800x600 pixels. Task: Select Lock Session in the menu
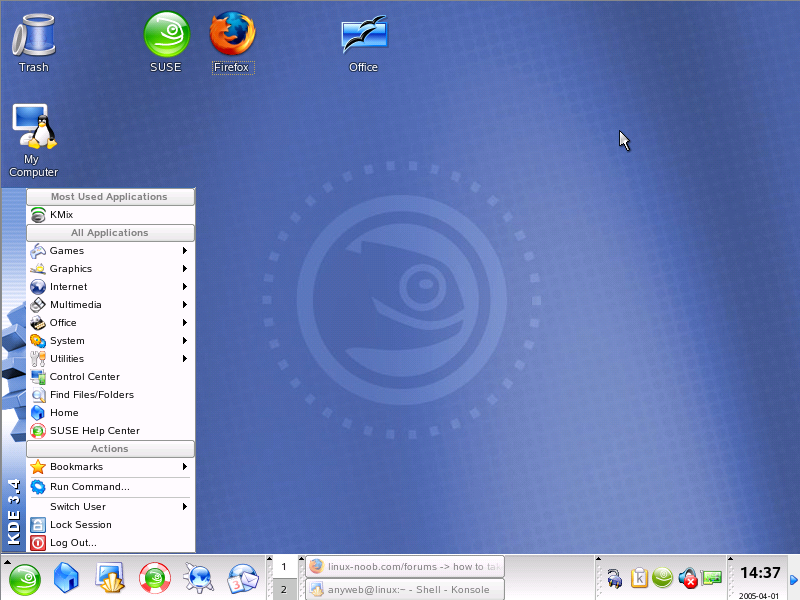[x=111, y=525]
